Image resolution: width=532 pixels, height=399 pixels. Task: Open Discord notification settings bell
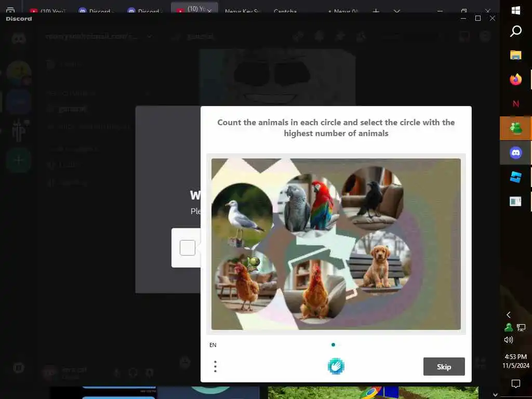coord(320,36)
